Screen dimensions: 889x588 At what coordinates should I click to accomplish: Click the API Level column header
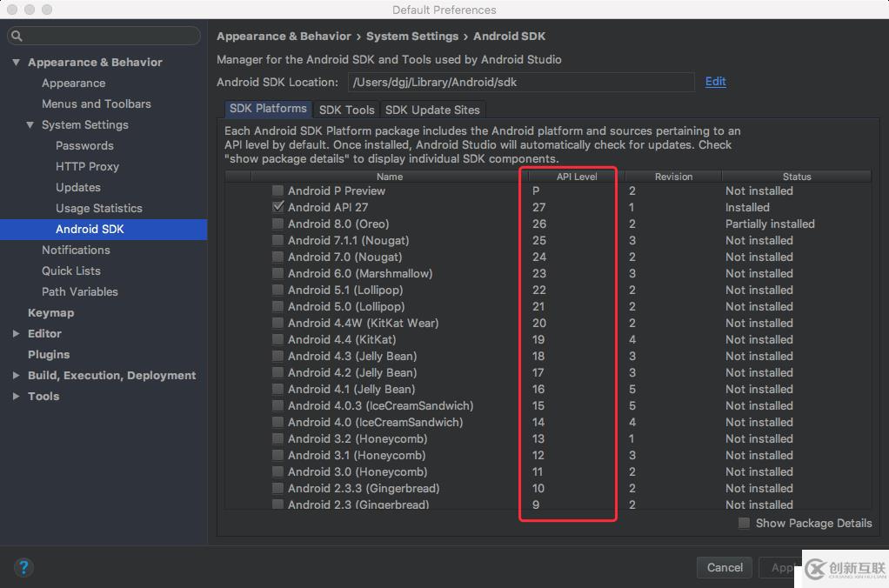click(x=577, y=176)
